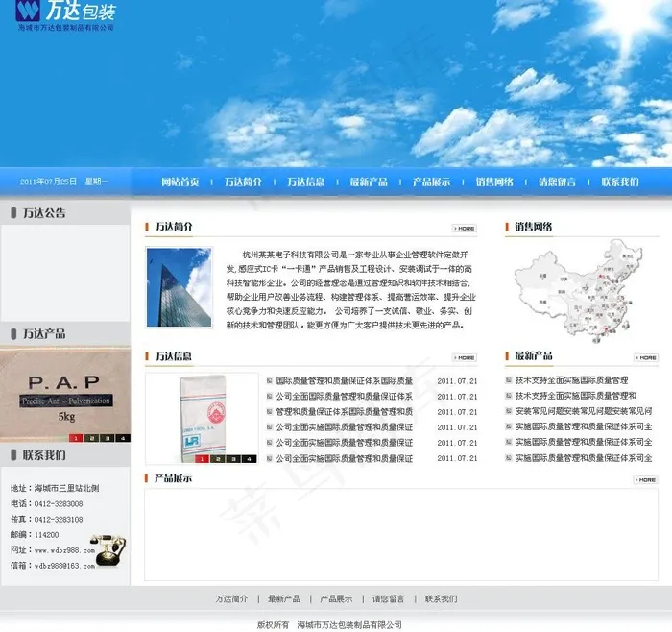Viewport: 672px width, 632px height.
Task: Select slide 1 on the bag image
Action: point(203,459)
